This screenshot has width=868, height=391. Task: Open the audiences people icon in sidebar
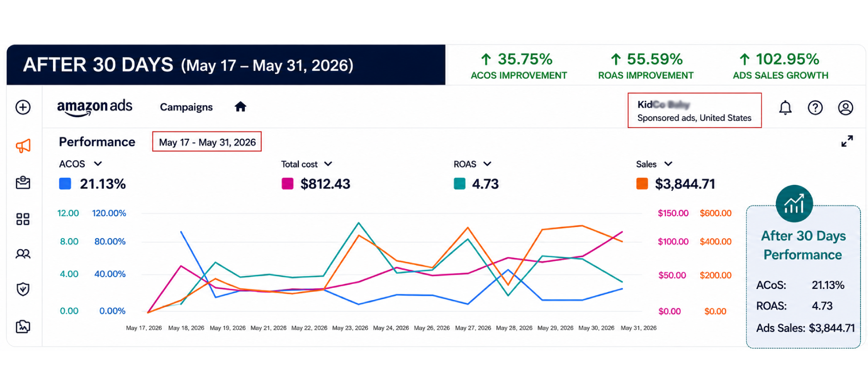(23, 254)
